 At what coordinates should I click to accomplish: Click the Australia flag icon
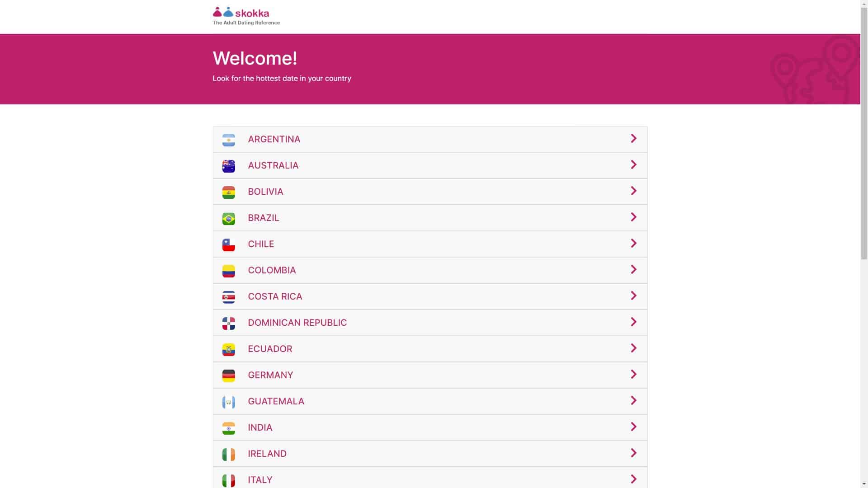(229, 165)
